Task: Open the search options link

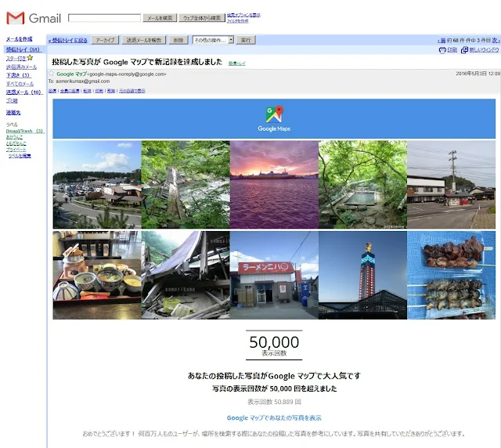Action: click(243, 15)
